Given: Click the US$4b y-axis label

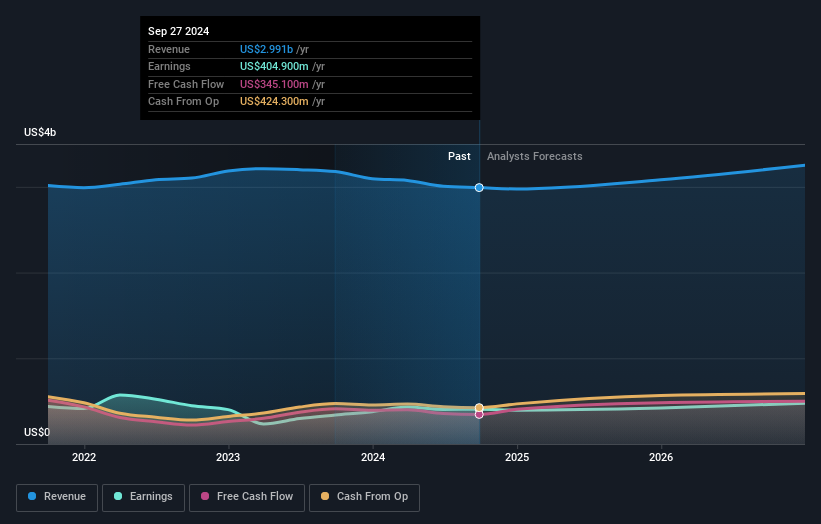Looking at the screenshot, I should point(40,132).
